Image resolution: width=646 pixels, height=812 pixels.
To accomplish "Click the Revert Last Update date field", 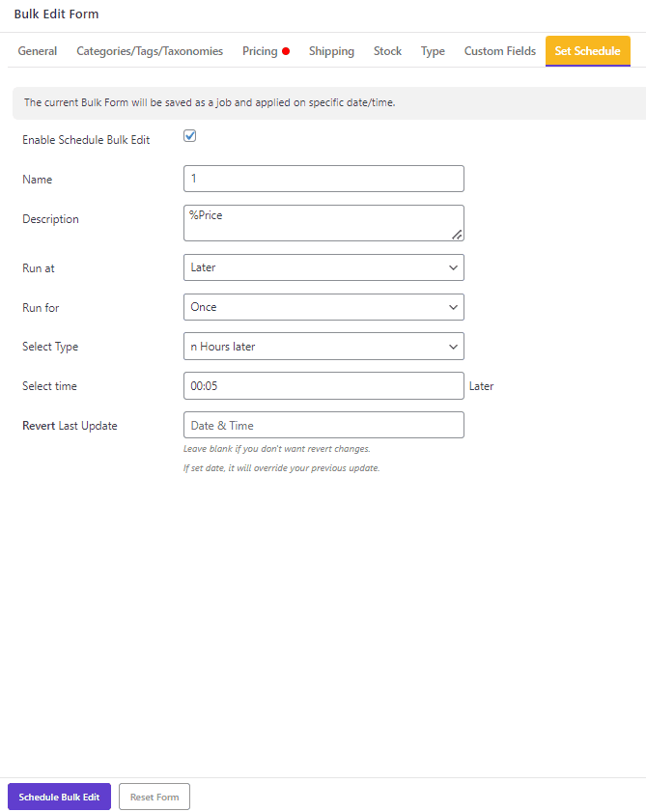I will pos(323,425).
